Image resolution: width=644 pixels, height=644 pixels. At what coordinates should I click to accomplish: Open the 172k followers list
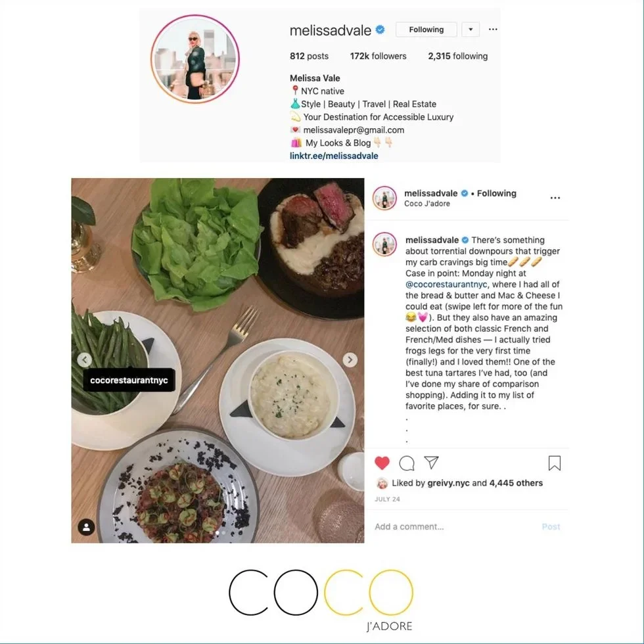click(x=379, y=56)
